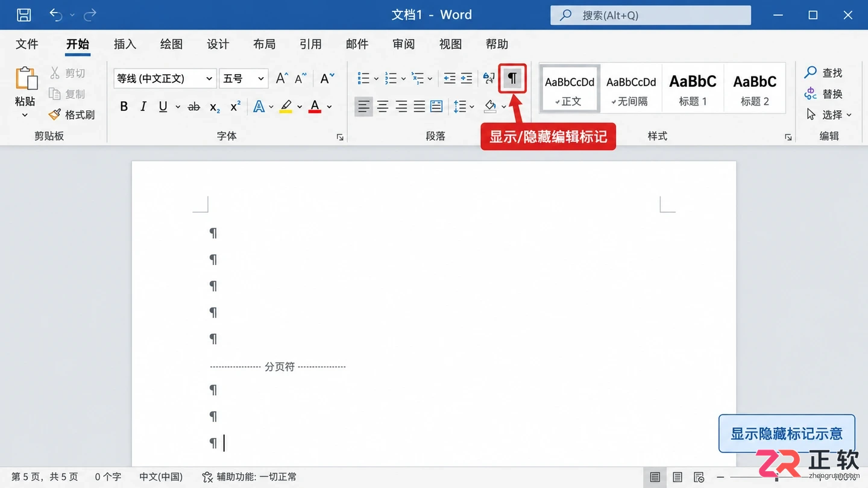This screenshot has height=488, width=868.
Task: Expand the underline style arrow
Action: click(178, 107)
